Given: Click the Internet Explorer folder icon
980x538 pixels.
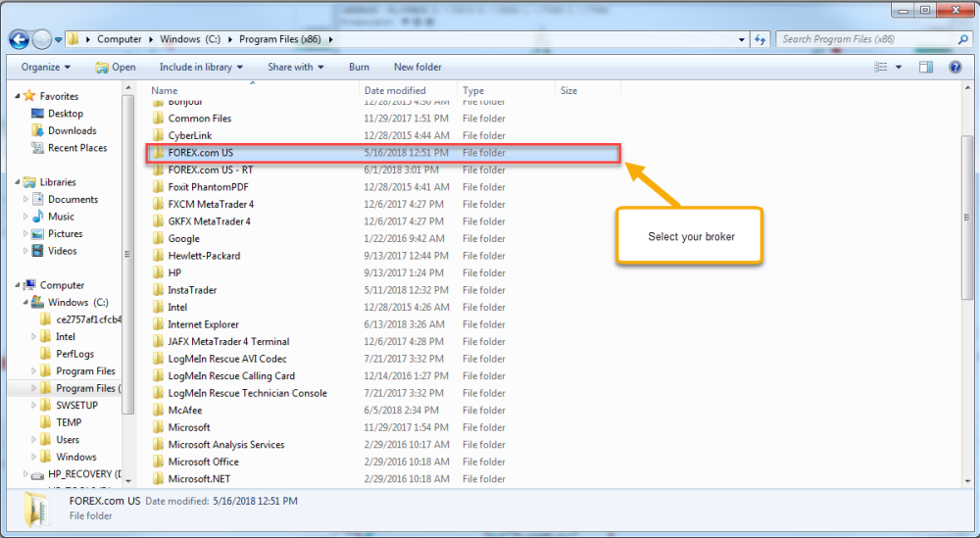Looking at the screenshot, I should tap(158, 325).
